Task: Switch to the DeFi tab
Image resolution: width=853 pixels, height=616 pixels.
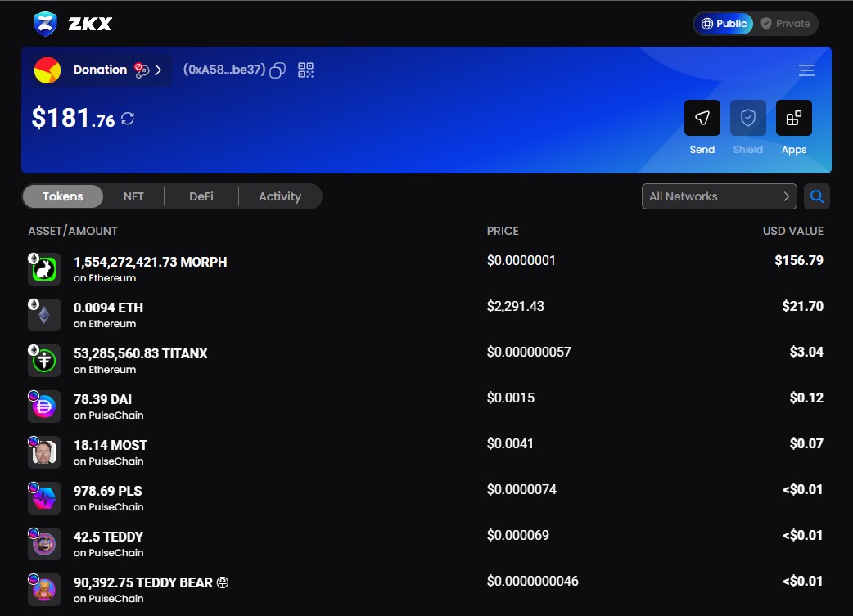Action: pos(201,196)
